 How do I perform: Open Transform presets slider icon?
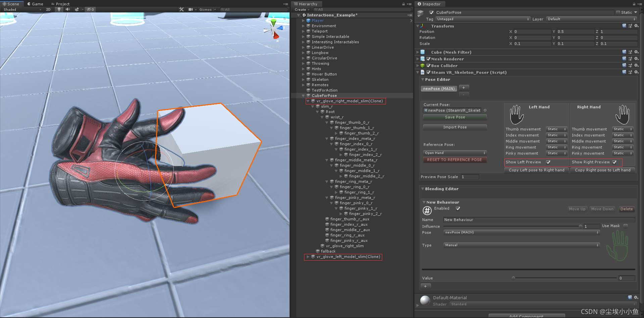[x=630, y=26]
